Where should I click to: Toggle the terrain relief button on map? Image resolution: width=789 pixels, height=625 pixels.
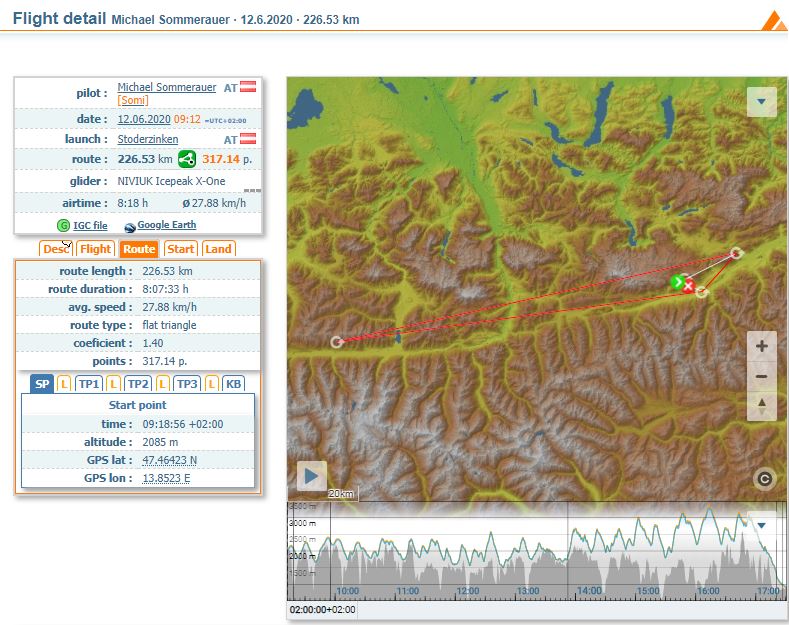762,406
